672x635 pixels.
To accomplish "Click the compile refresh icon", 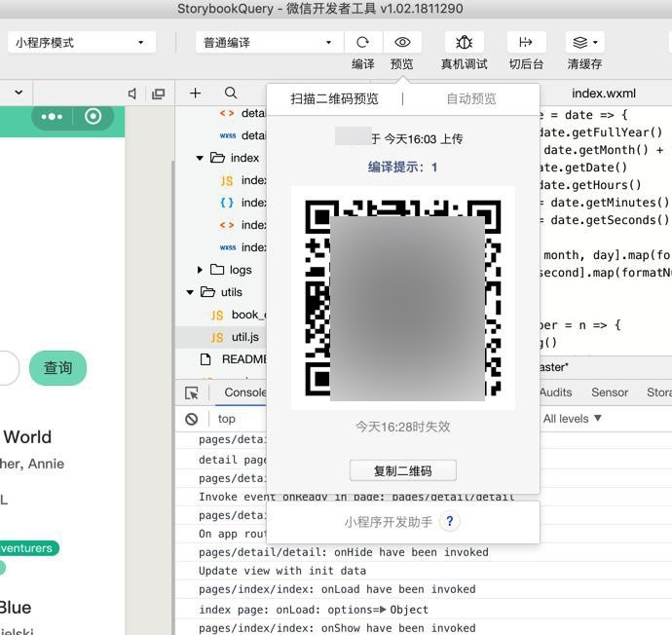I will click(363, 42).
